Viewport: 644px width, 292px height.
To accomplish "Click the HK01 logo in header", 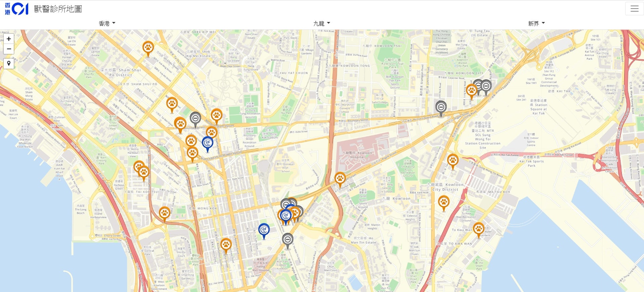I will point(16,9).
